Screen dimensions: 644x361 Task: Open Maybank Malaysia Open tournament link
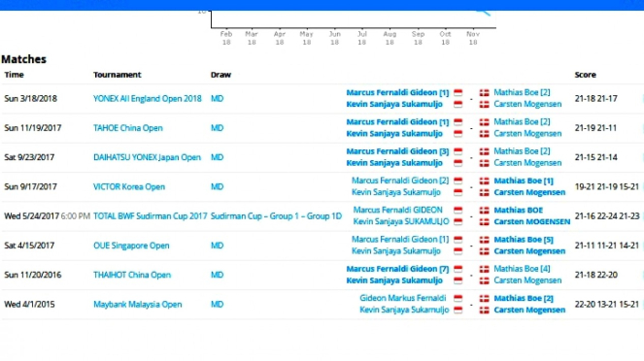[137, 305]
